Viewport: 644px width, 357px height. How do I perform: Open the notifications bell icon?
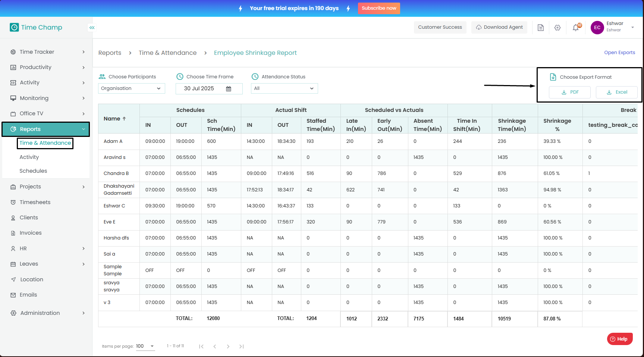576,28
